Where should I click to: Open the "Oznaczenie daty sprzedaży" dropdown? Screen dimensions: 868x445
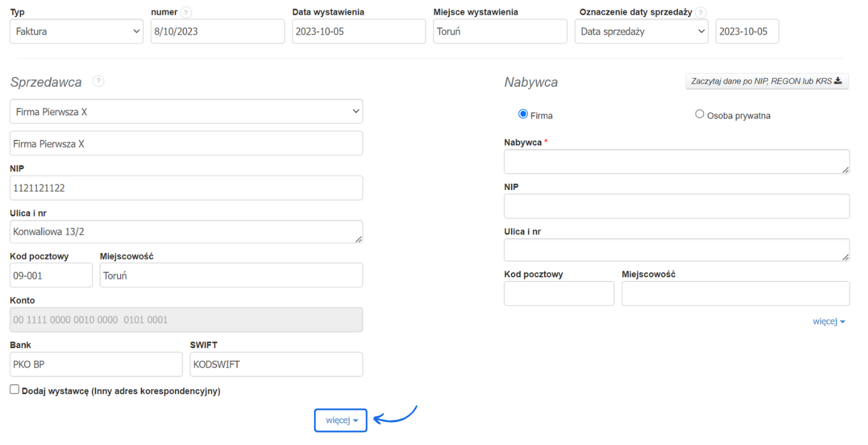click(641, 31)
